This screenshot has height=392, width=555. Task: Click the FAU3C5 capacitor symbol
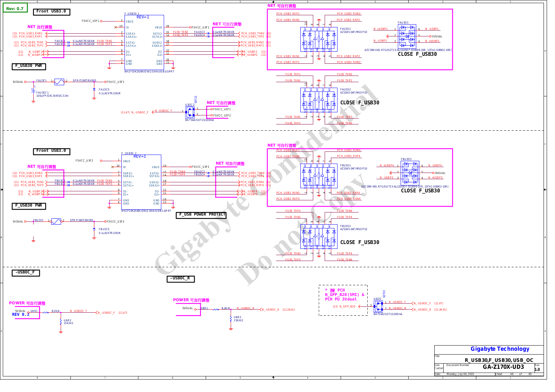[94, 90]
